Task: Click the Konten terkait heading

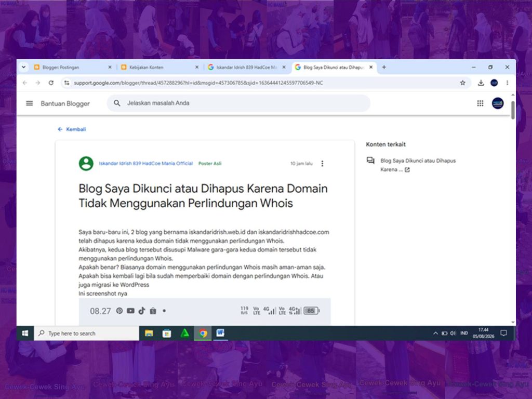Action: pos(386,144)
